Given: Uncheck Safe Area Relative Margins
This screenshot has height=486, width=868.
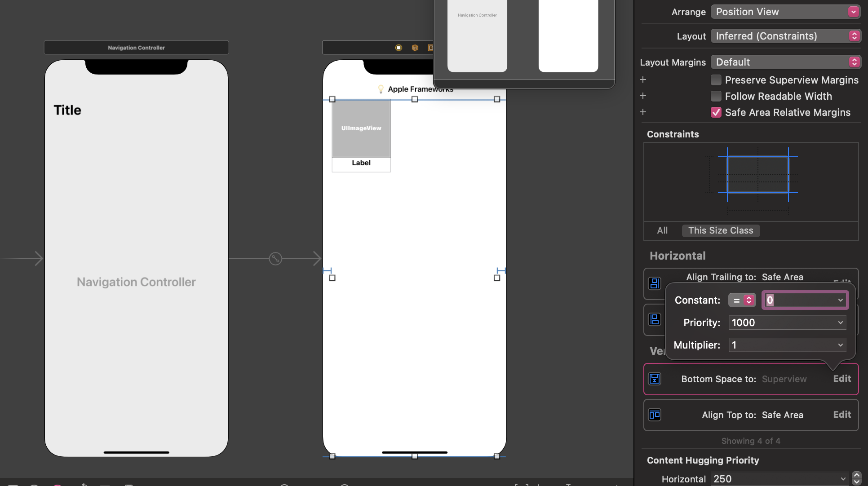Looking at the screenshot, I should (x=716, y=112).
